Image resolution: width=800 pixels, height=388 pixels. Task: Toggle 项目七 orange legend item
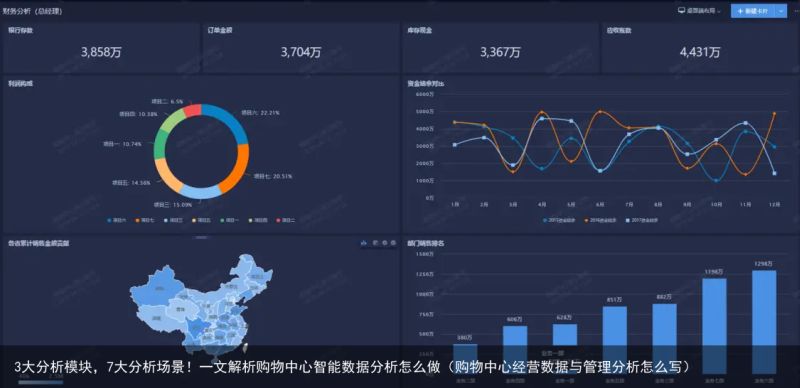click(145, 220)
